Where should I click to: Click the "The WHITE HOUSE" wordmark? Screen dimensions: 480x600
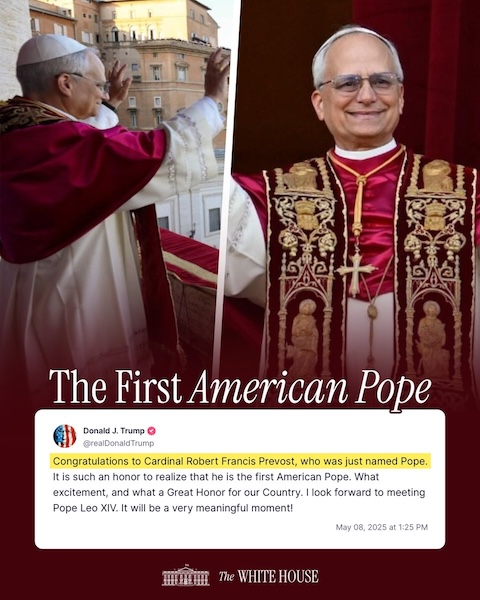269,576
